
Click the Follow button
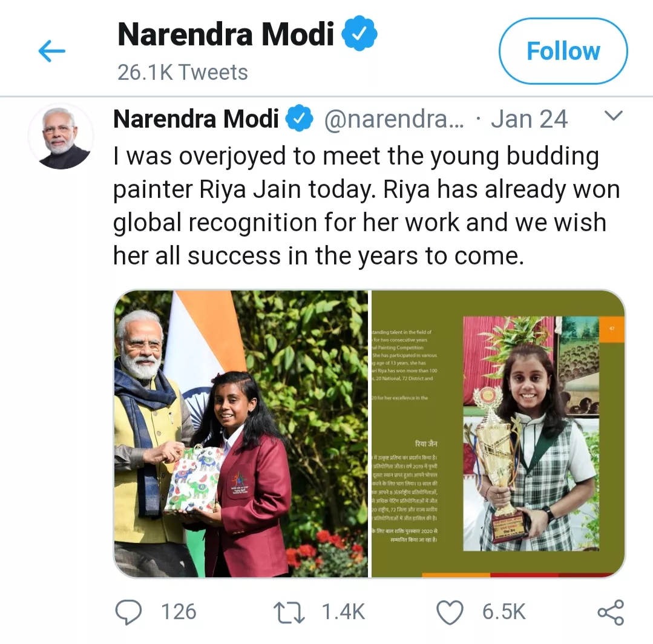pos(563,51)
